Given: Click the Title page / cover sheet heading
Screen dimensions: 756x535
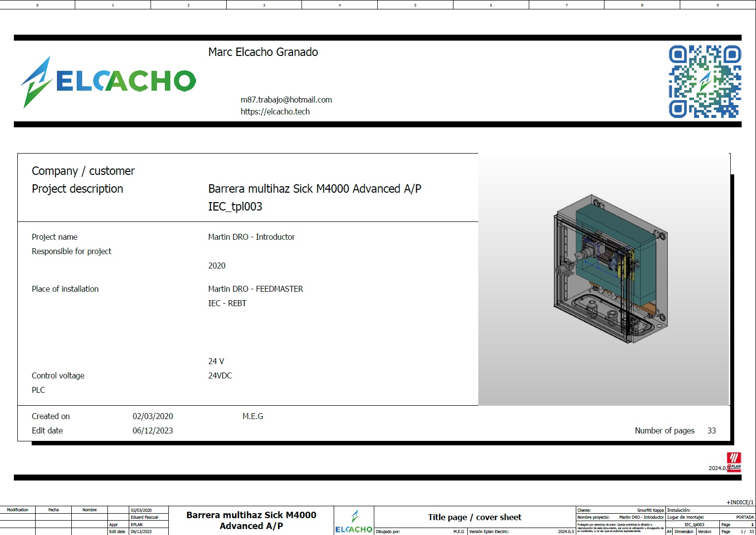Looking at the screenshot, I should 474,517.
